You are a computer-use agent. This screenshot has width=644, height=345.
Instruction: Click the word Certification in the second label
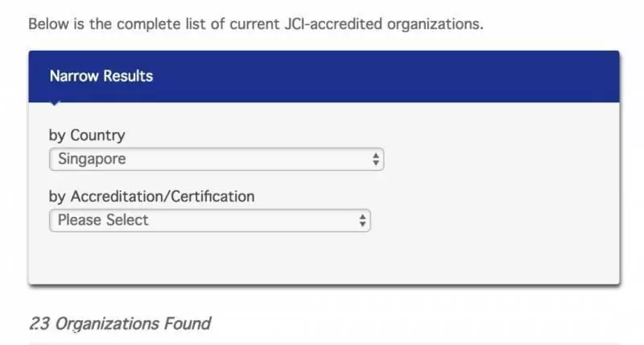(213, 197)
